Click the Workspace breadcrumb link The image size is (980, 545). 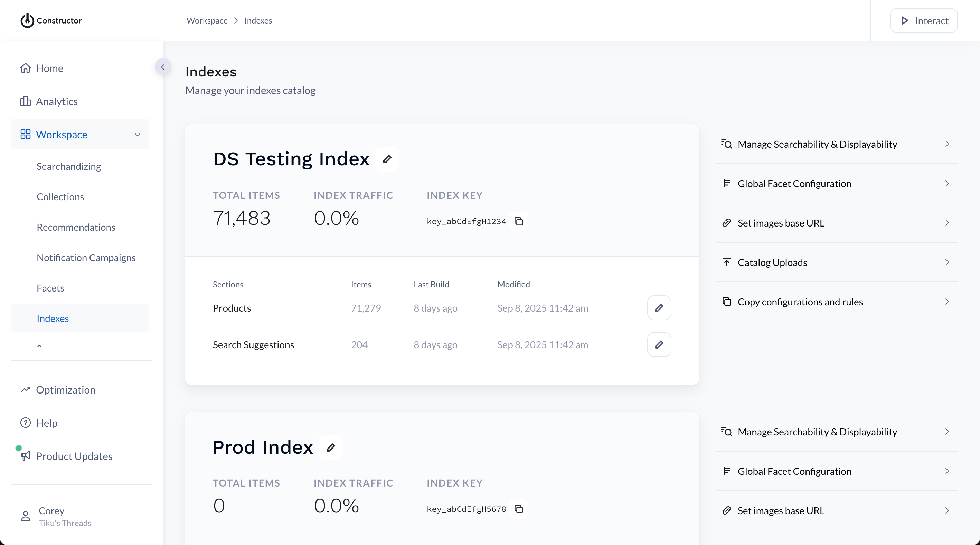point(207,20)
